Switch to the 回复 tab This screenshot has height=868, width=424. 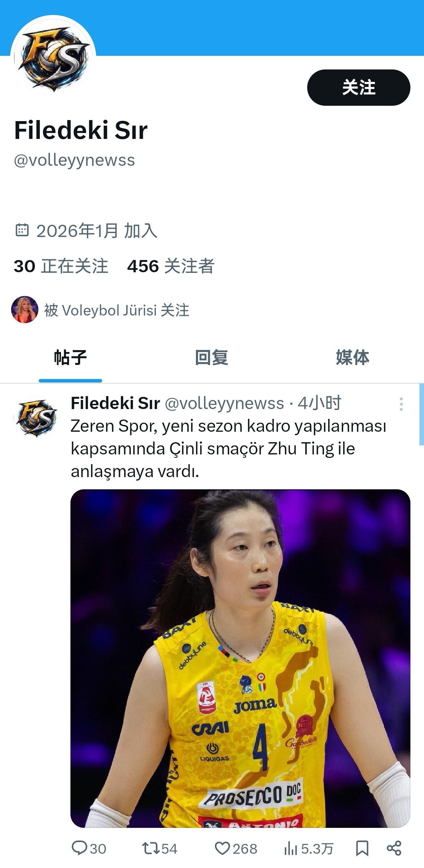(212, 357)
